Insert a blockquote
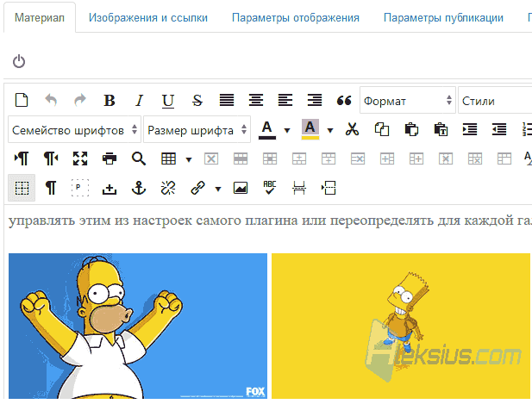This screenshot has height=404, width=532. click(x=344, y=100)
